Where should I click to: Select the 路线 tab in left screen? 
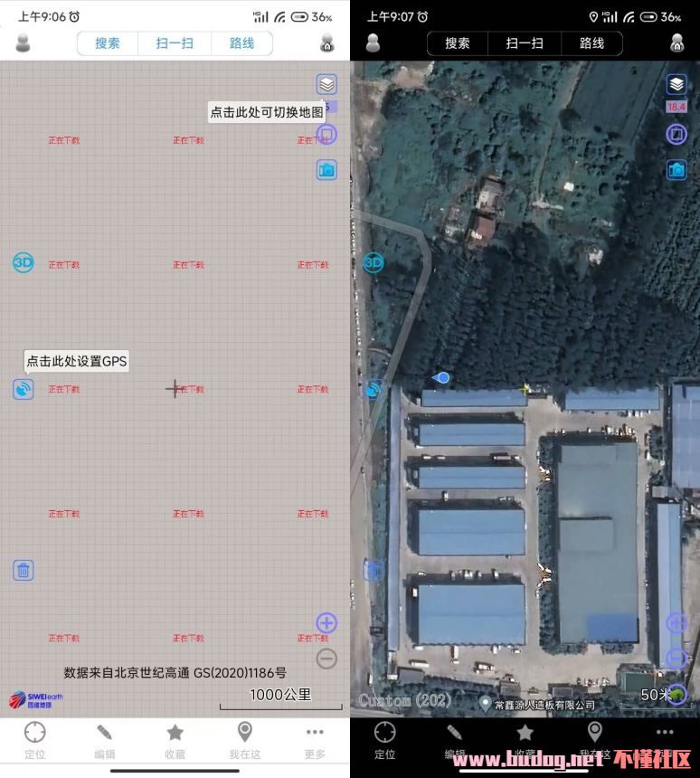point(242,43)
